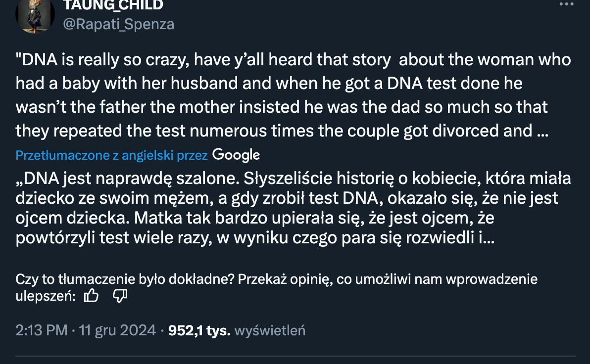
Task: Click the word "ulepszeń:" before the thumbs
Action: (46, 296)
